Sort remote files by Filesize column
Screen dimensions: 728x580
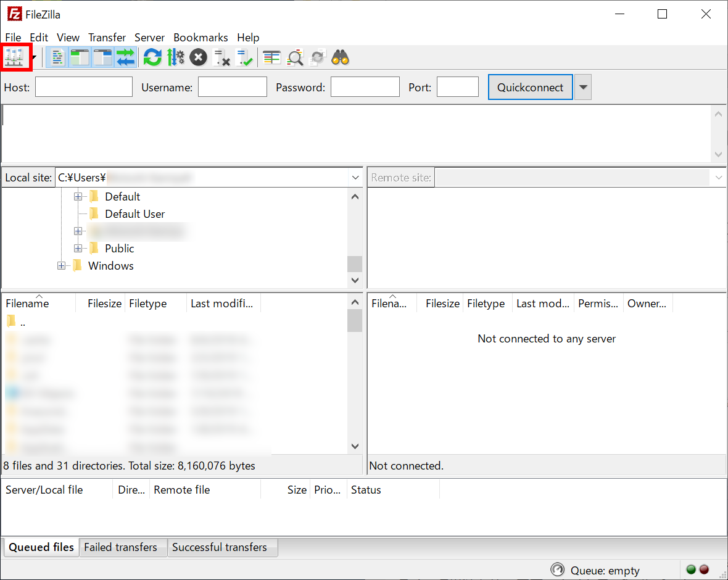tap(440, 303)
